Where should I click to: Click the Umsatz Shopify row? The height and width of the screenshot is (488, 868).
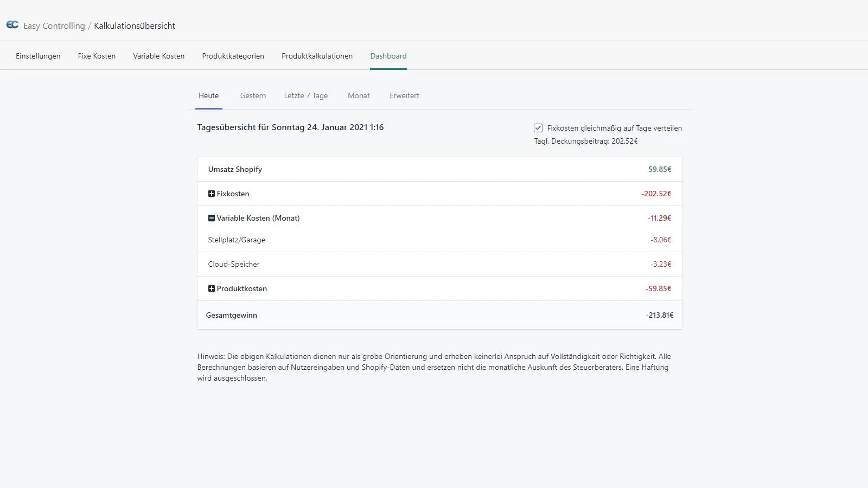[439, 169]
